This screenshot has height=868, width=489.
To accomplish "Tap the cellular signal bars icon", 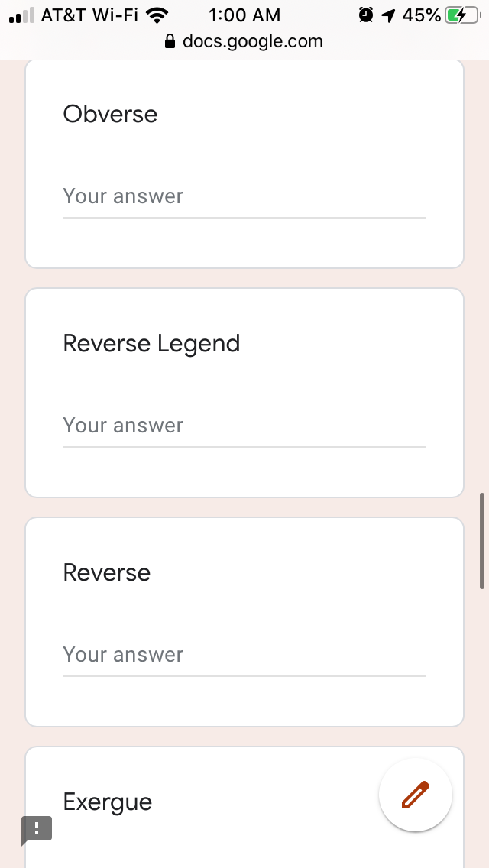I will point(22,15).
